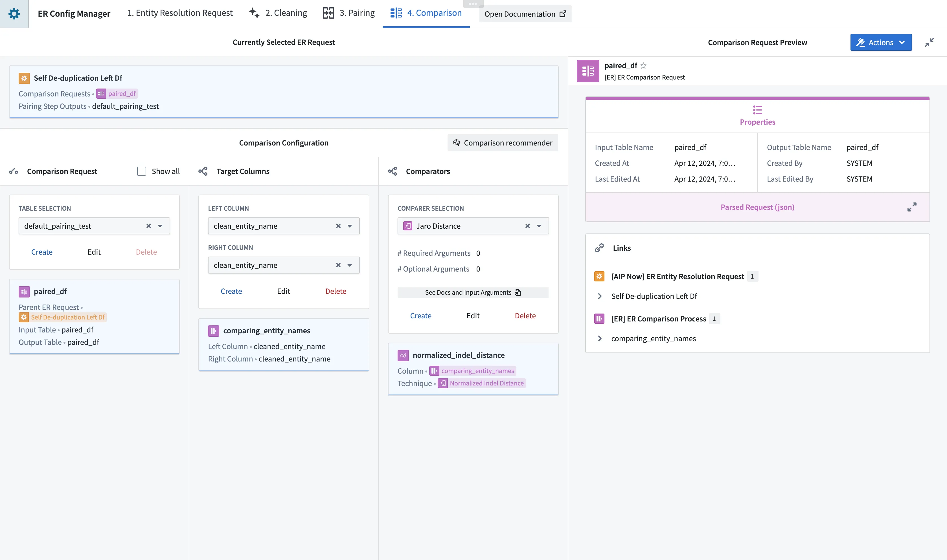
Task: Clear the default_pairing_test table selection
Action: pyautogui.click(x=149, y=226)
